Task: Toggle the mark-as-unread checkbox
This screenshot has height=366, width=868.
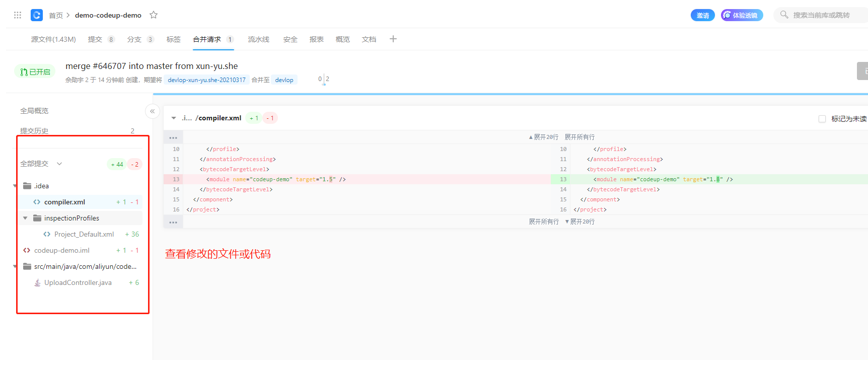Action: click(822, 119)
